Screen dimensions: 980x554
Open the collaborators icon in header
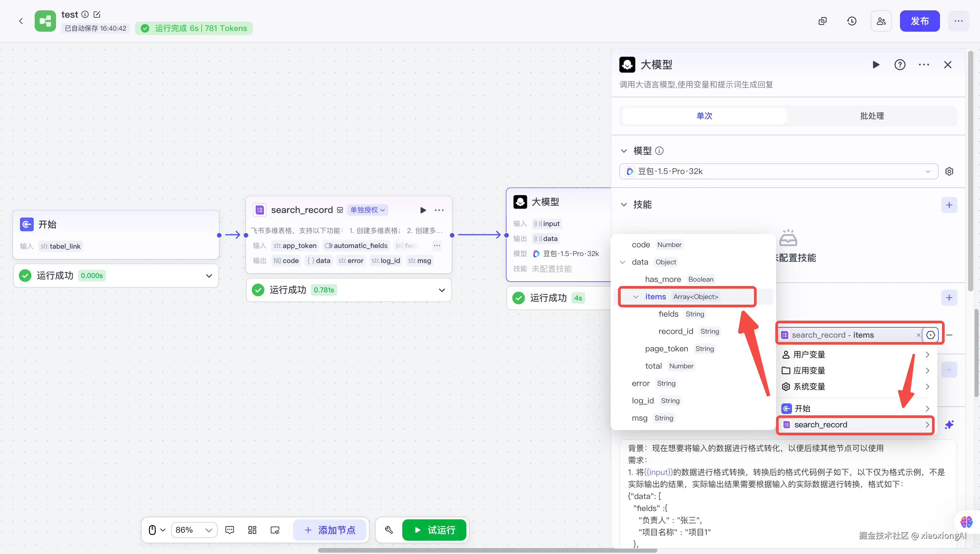[x=881, y=21]
